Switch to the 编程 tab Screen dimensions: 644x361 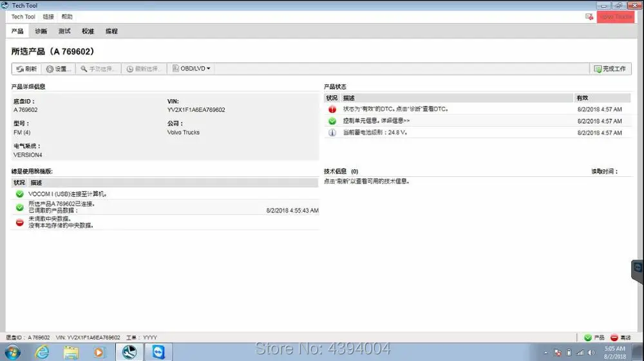(111, 31)
